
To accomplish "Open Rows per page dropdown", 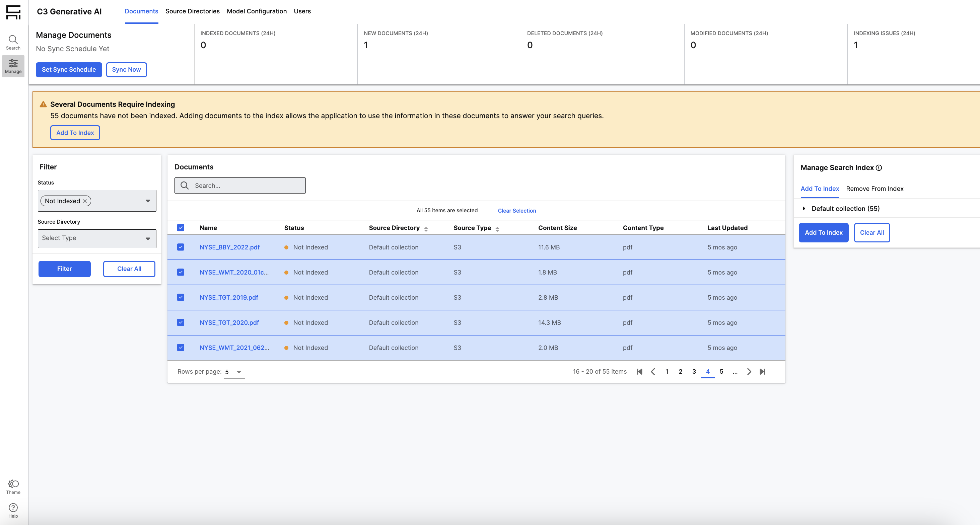I will tap(234, 372).
